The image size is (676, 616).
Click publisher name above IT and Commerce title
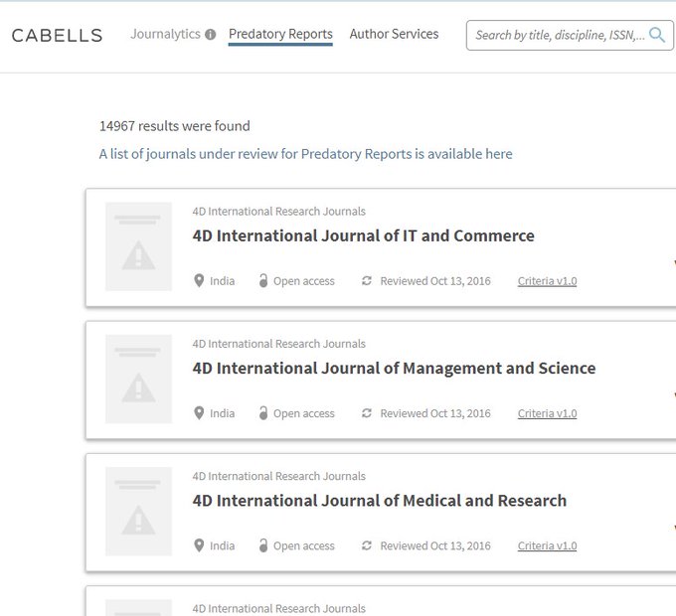279,211
